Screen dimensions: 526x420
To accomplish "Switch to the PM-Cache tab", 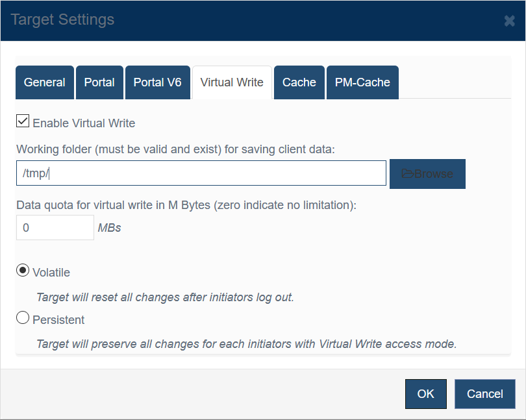I will click(x=362, y=82).
